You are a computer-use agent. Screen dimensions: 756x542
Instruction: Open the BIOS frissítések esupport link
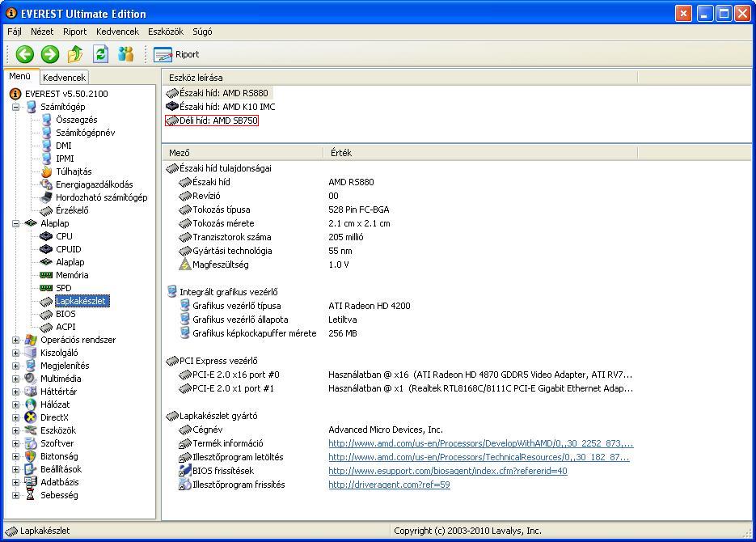pyautogui.click(x=447, y=471)
